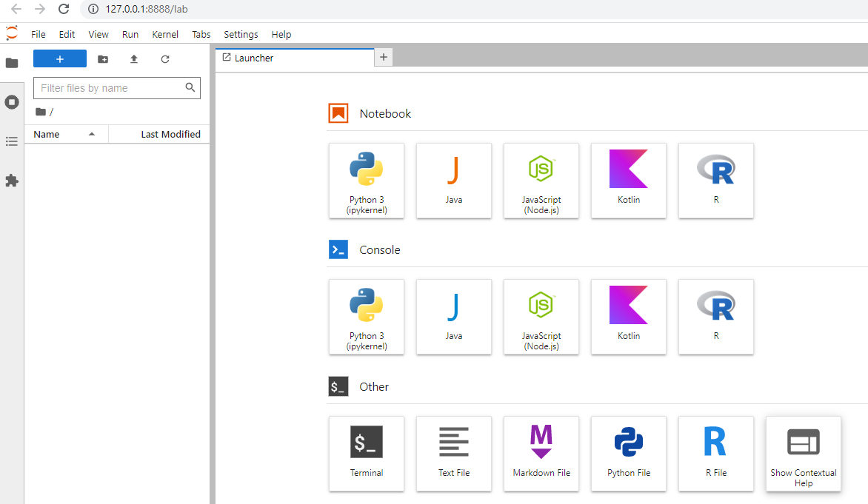
Task: Open the File menu
Action: 39,34
